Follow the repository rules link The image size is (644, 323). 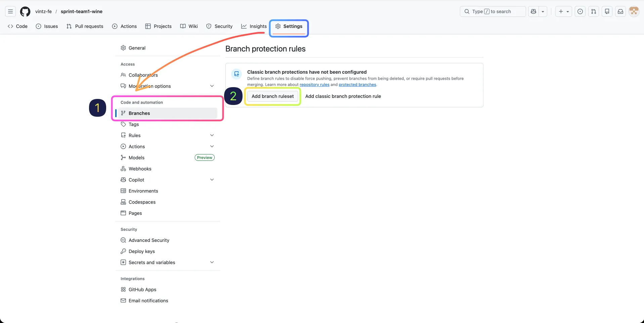314,85
